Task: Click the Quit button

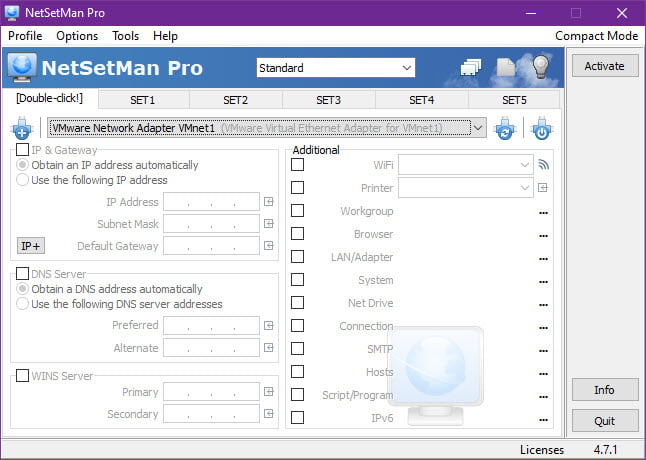Action: [604, 421]
